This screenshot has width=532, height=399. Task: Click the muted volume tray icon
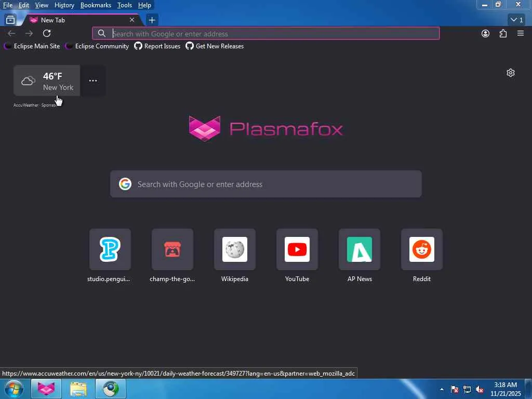click(x=480, y=389)
